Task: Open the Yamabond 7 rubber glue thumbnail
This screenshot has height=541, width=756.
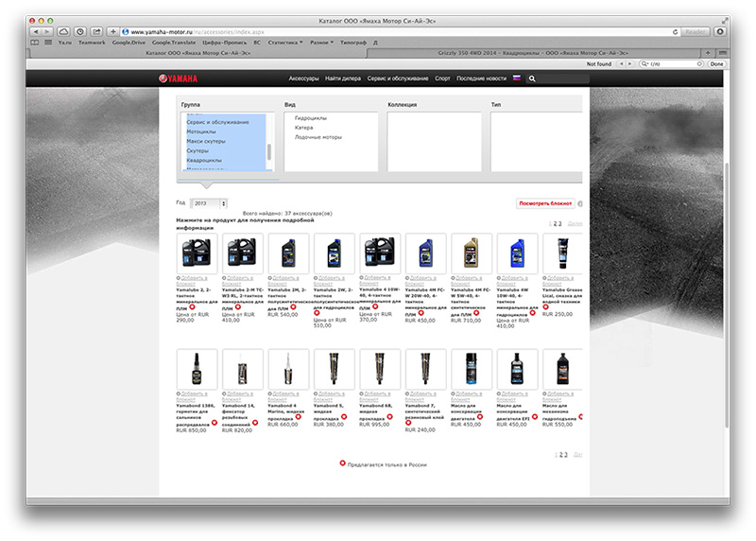Action: [426, 369]
